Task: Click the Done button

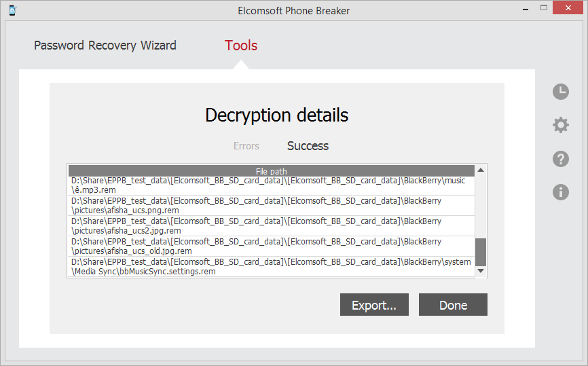Action: pos(453,305)
